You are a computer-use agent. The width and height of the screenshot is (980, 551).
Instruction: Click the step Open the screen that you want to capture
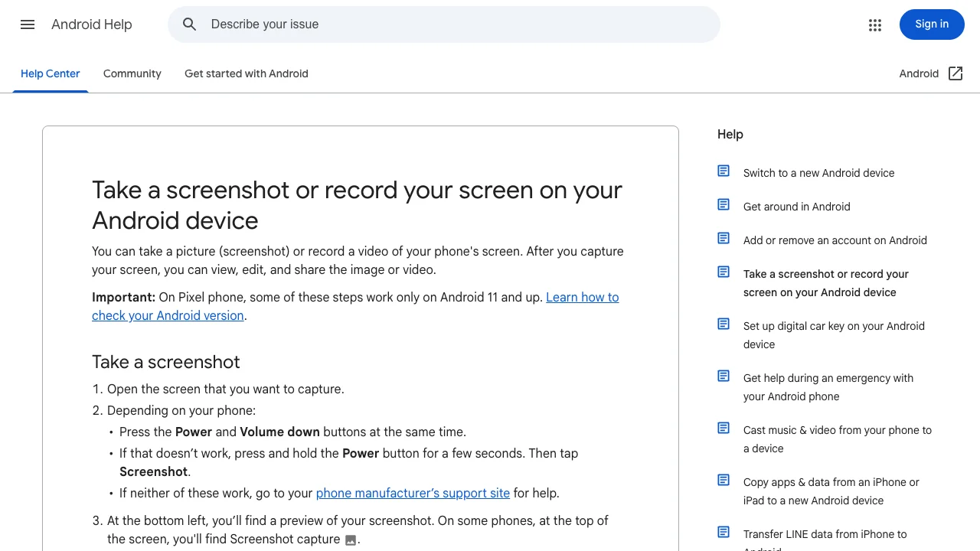point(226,389)
